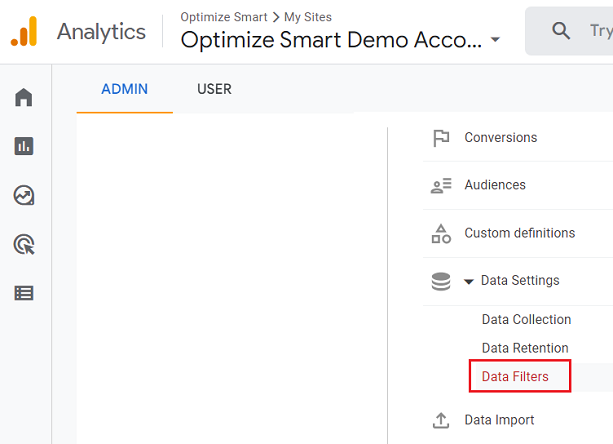The width and height of the screenshot is (613, 444).
Task: Click the Data Settings database icon
Action: 441,281
